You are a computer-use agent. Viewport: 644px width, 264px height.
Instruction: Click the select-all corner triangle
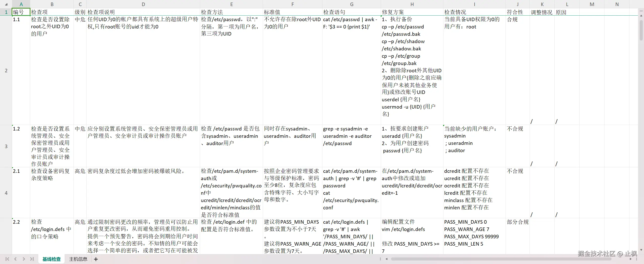tap(6, 4)
